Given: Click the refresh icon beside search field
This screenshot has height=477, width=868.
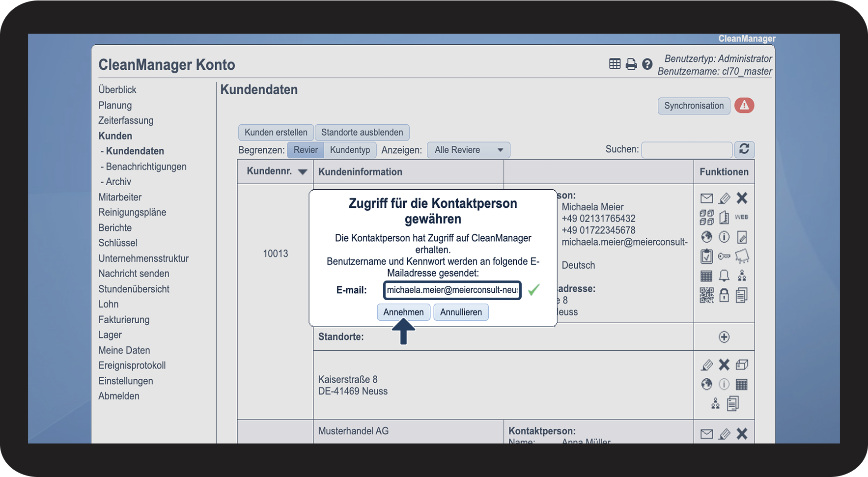Looking at the screenshot, I should pos(744,149).
